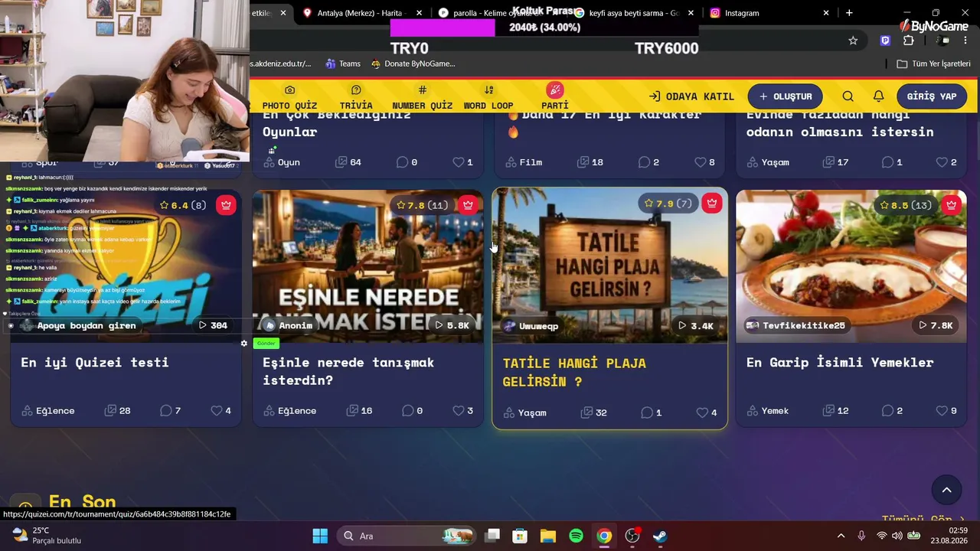Open comments on 'En Garip İsimli Yemekler'
This screenshot has height=551, width=980.
point(891,411)
